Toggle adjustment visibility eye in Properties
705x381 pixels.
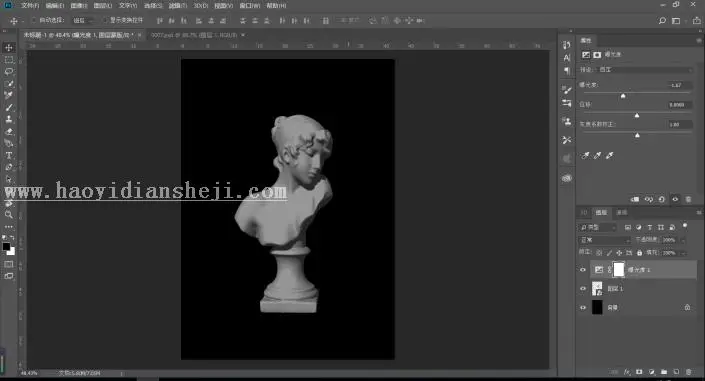675,199
